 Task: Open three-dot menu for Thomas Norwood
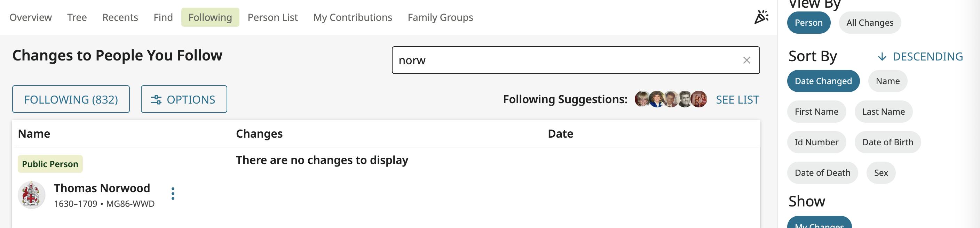click(x=173, y=194)
